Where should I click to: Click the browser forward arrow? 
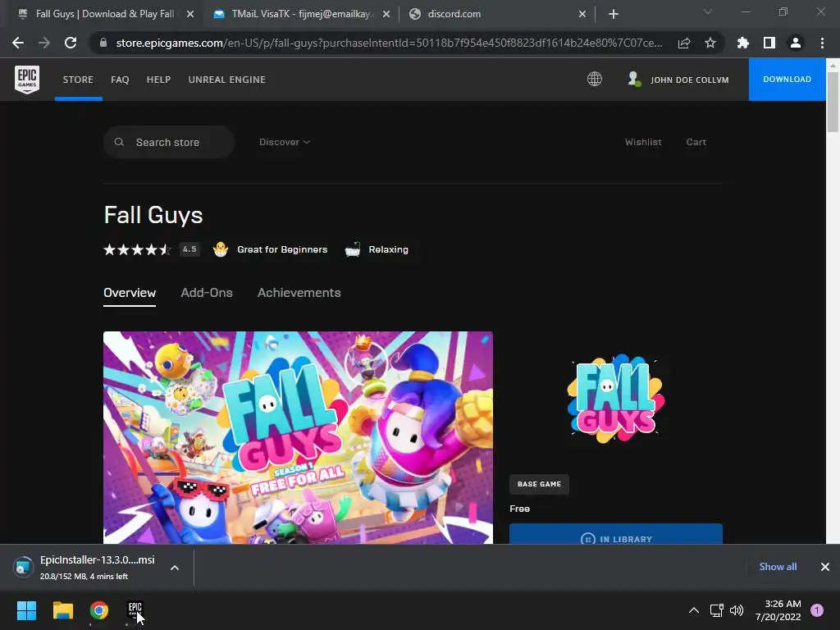pos(44,43)
